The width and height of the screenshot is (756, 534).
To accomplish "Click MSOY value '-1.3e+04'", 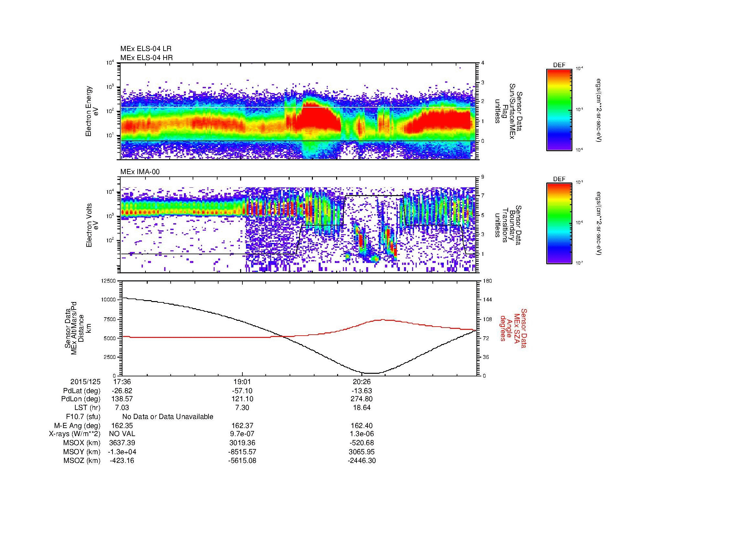I will coord(122,452).
